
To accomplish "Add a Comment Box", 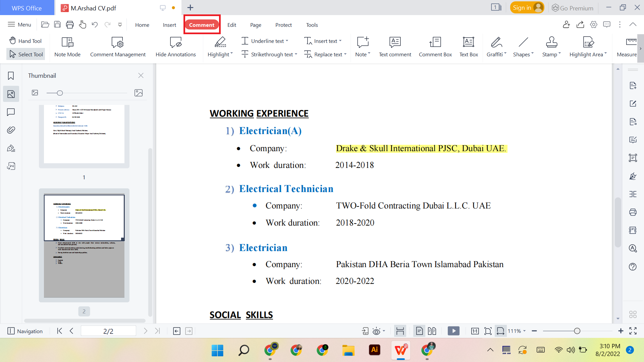I will [435, 47].
